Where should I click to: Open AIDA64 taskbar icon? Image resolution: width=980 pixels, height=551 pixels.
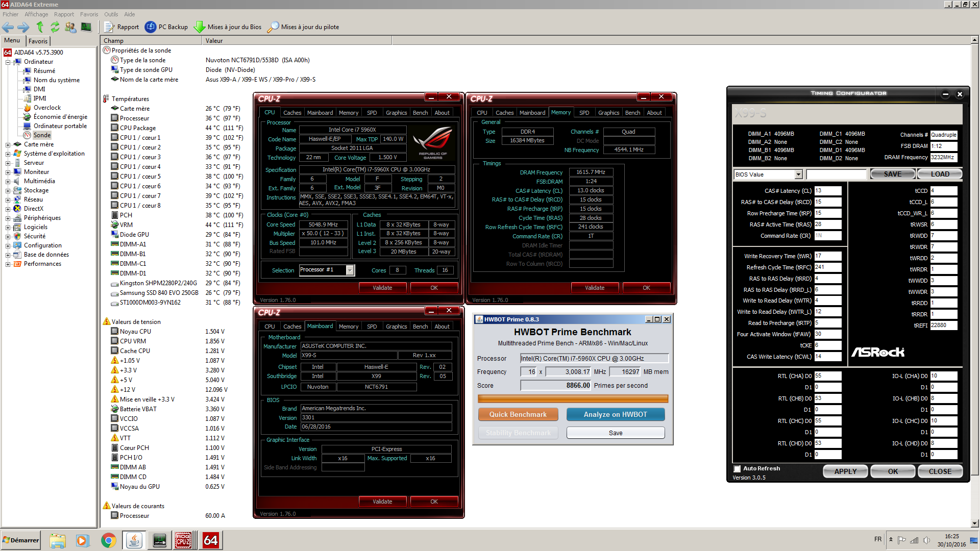211,540
